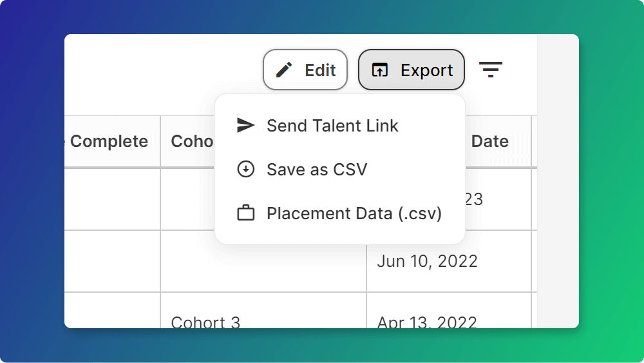Click the export arrow icon
The width and height of the screenshot is (644, 363).
click(379, 70)
